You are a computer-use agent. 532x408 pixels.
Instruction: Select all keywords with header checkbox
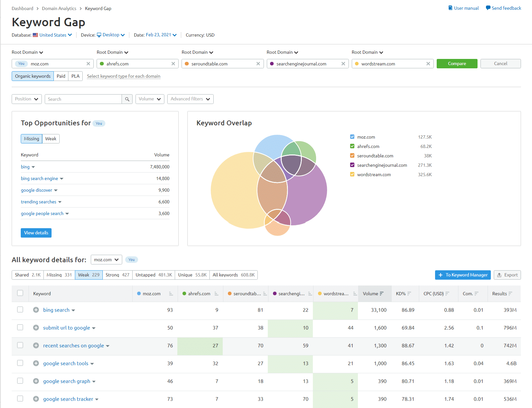pyautogui.click(x=20, y=293)
